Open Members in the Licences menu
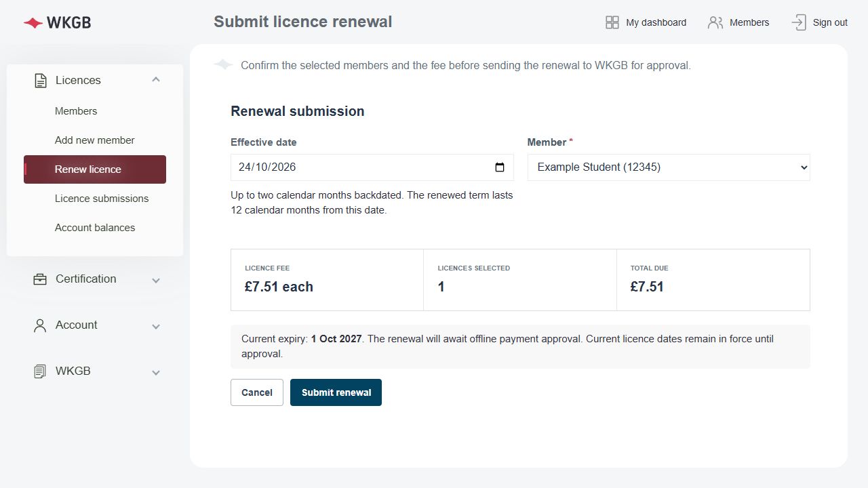Viewport: 868px width, 488px height. pyautogui.click(x=76, y=111)
